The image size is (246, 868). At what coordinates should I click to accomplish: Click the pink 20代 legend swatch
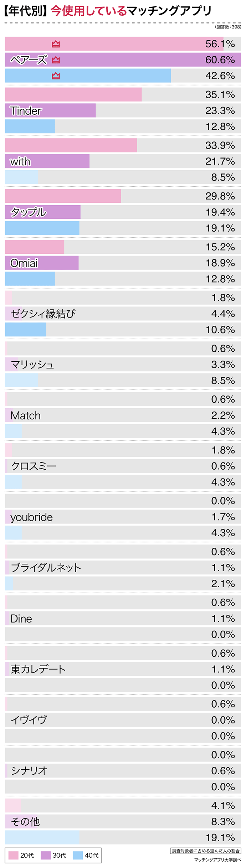(x=13, y=855)
